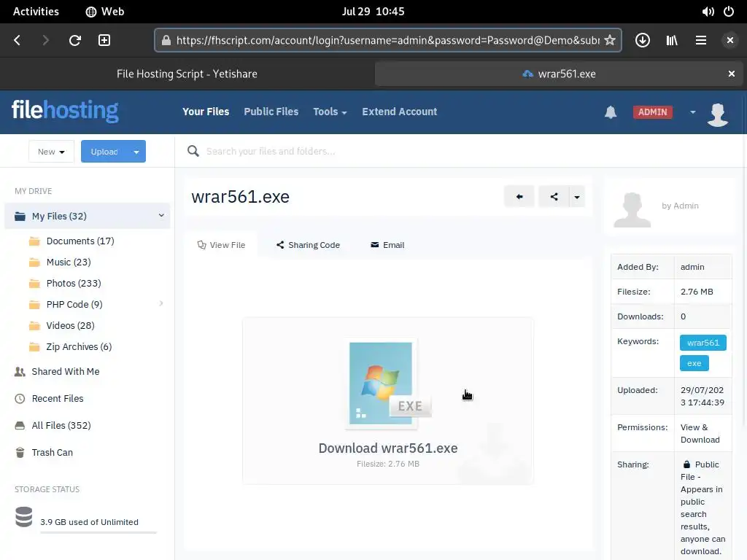Open the Email tab
This screenshot has width=747, height=560.
(387, 245)
